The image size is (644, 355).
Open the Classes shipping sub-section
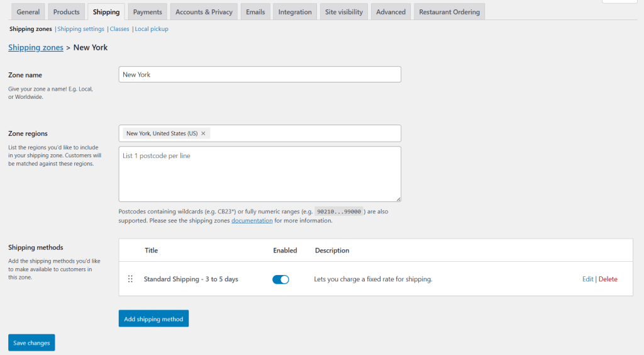tap(119, 29)
